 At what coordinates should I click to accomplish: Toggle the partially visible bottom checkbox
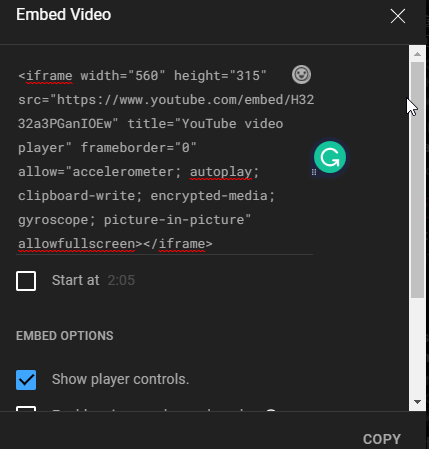pos(26,409)
